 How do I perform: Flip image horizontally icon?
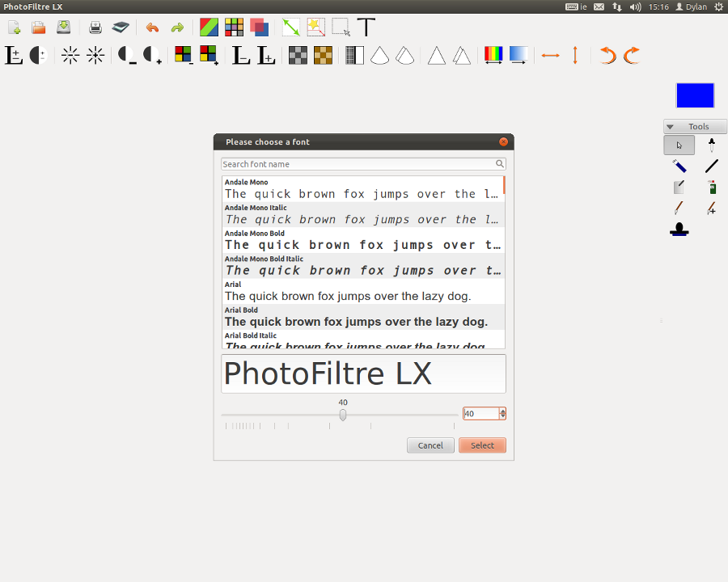[550, 55]
